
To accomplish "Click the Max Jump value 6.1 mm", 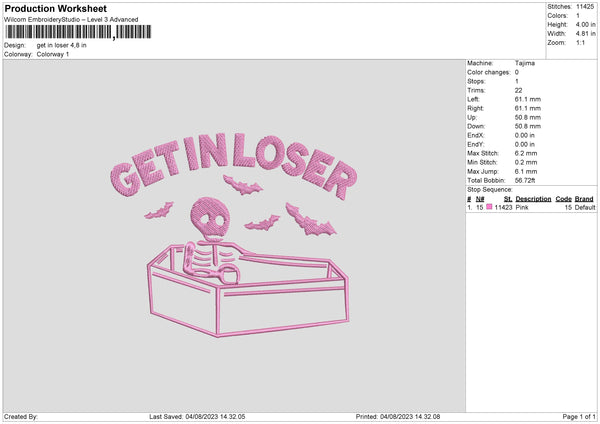I will tap(526, 171).
